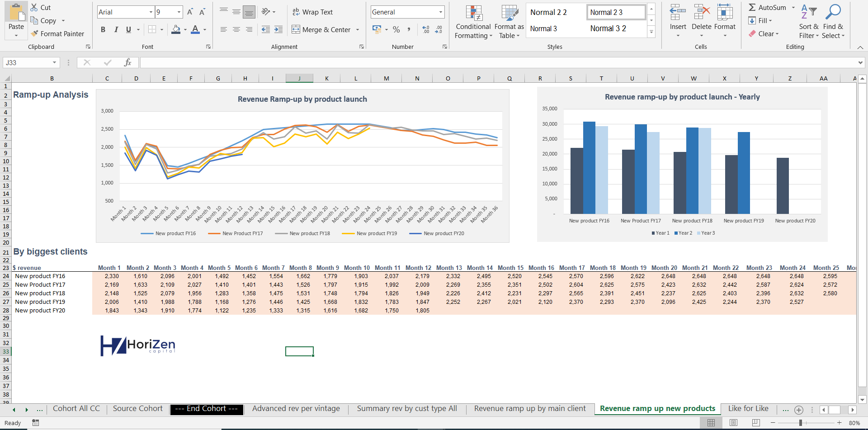Expand the Clear dropdown
The width and height of the screenshot is (868, 430).
[777, 34]
